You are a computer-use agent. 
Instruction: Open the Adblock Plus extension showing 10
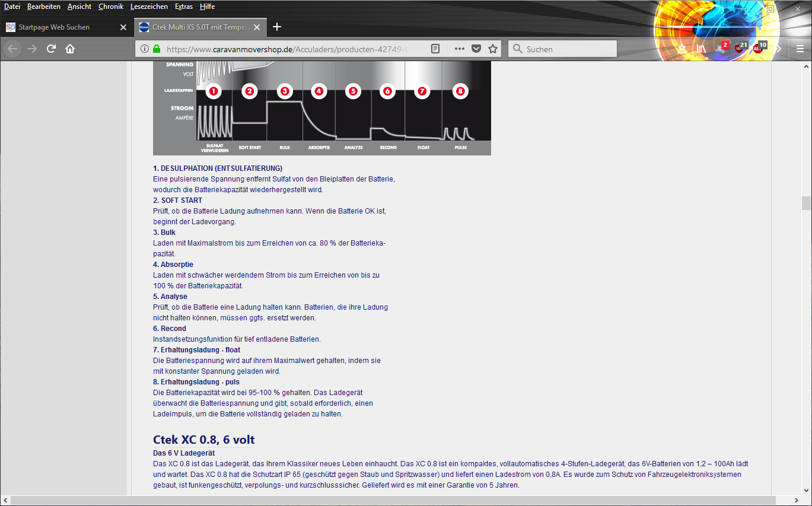point(758,49)
